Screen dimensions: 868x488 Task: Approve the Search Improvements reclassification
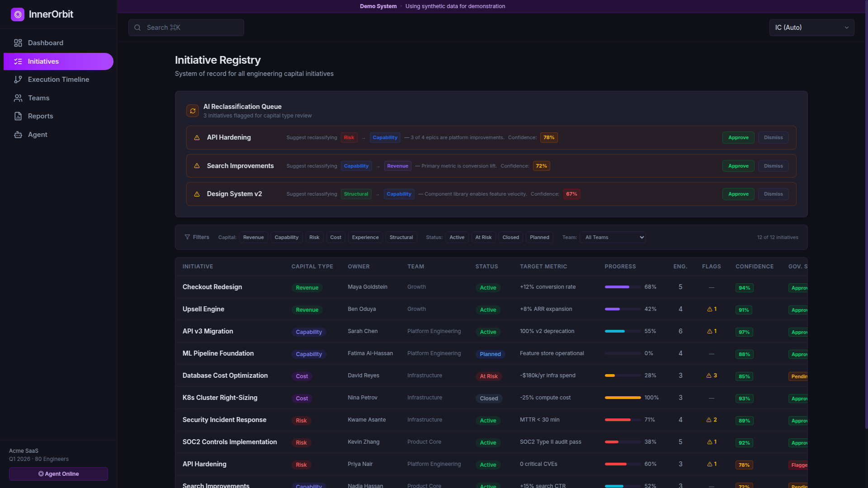[x=738, y=166]
